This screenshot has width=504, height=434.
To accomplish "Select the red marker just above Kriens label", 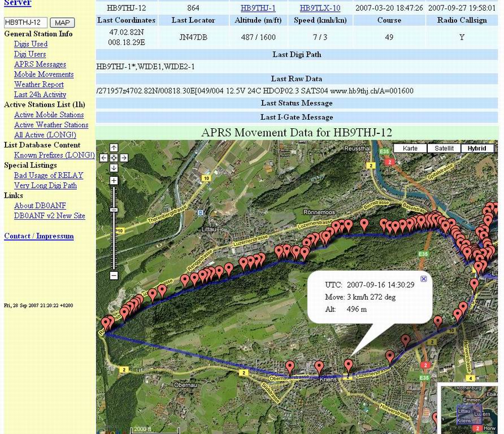I will pos(319,367).
